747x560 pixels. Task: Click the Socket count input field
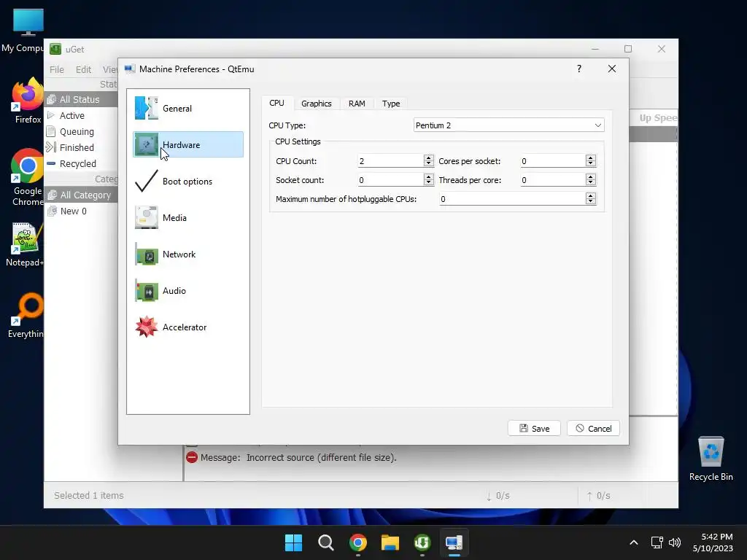tap(390, 180)
